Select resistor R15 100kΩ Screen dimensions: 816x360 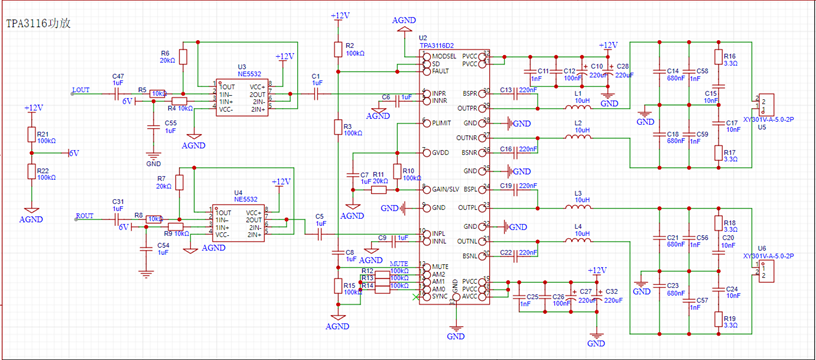coord(338,286)
